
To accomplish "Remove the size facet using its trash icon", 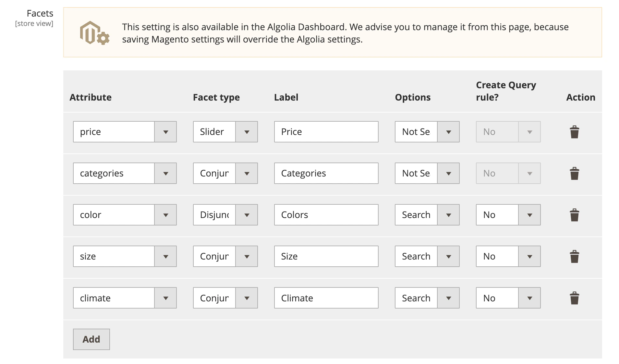I will 574,256.
